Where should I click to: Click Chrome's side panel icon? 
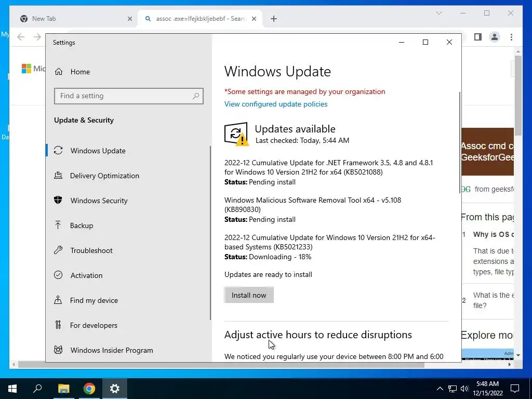[478, 37]
